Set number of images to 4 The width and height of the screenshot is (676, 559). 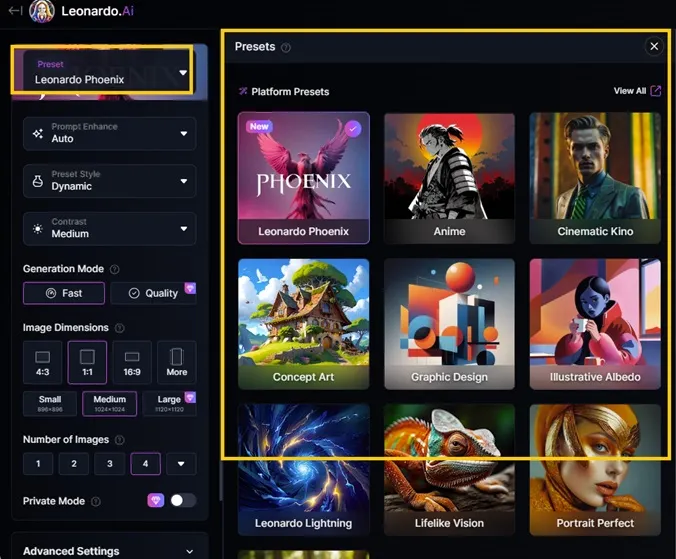[145, 463]
